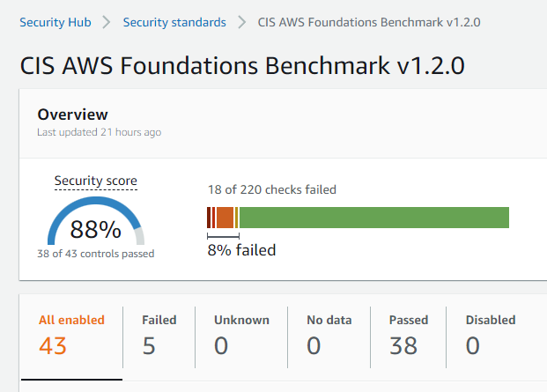This screenshot has height=392, width=547.
Task: Click the dark red critical bar segment
Action: [209, 218]
